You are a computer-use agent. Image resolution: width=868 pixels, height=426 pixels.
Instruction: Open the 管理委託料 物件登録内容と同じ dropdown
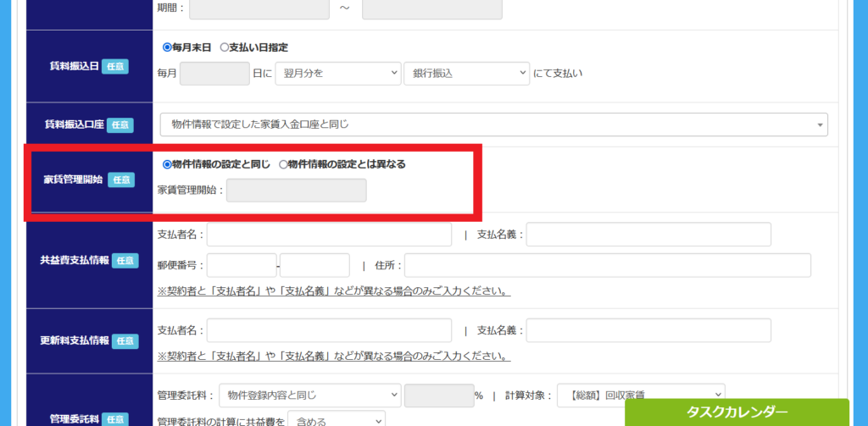point(310,395)
